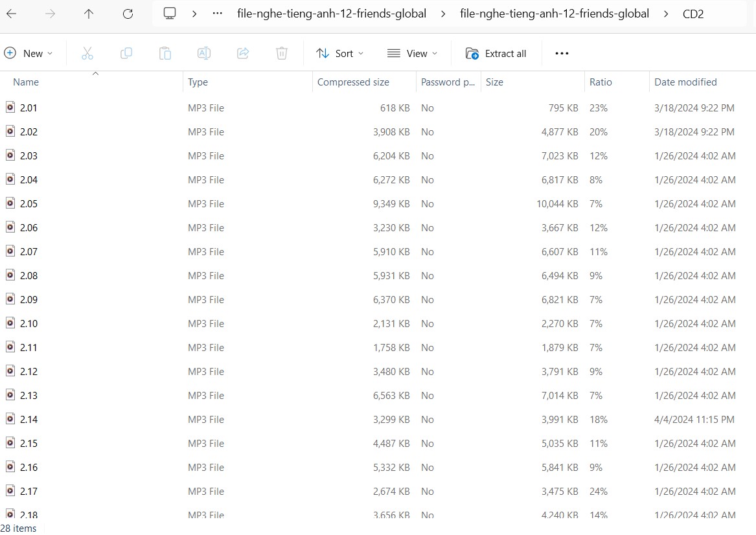The height and width of the screenshot is (535, 756).
Task: Click the Paste clipboard icon
Action: coord(165,54)
